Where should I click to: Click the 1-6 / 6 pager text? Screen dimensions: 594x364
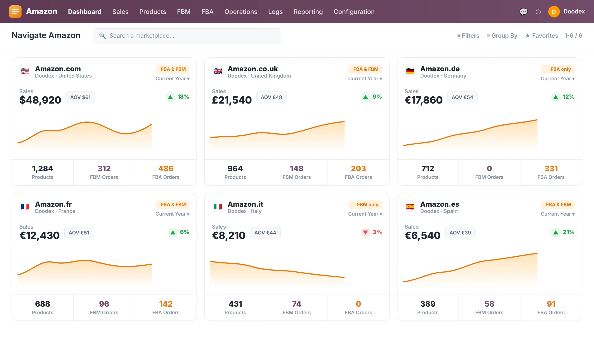point(573,36)
